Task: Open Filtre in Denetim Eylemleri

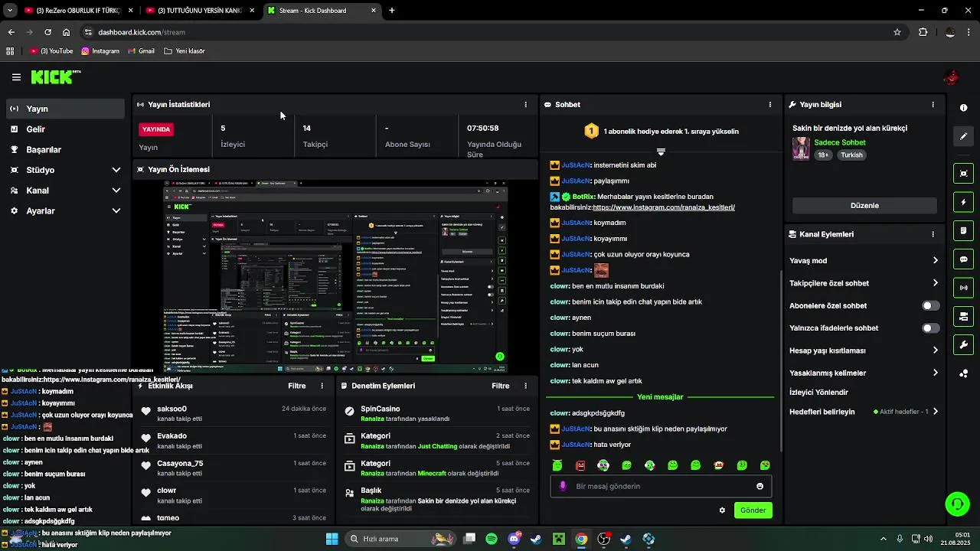Action: tap(501, 386)
